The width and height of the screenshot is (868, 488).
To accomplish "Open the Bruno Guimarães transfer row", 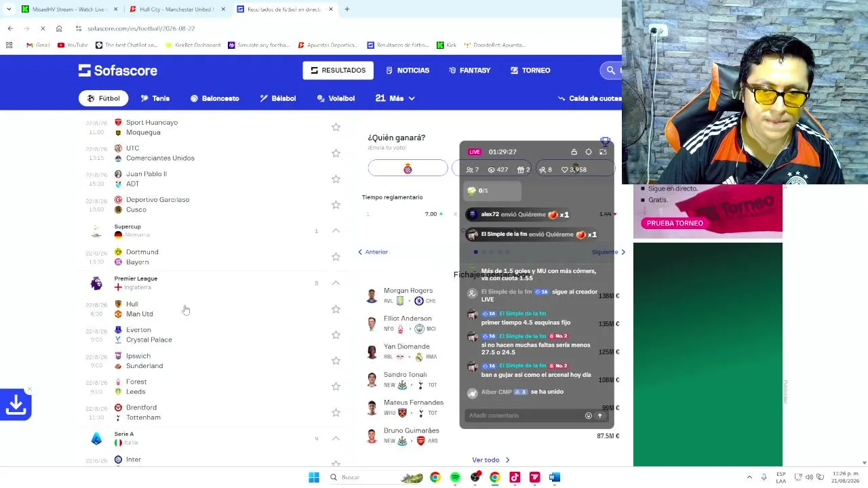I will (x=492, y=436).
